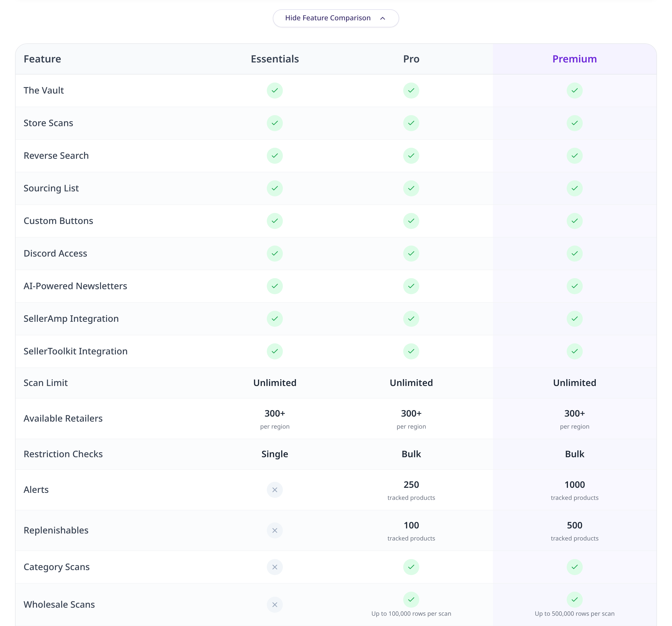Viewport: 672px width, 626px height.
Task: Click the Essentials checkmark for The Vault
Action: (x=275, y=91)
